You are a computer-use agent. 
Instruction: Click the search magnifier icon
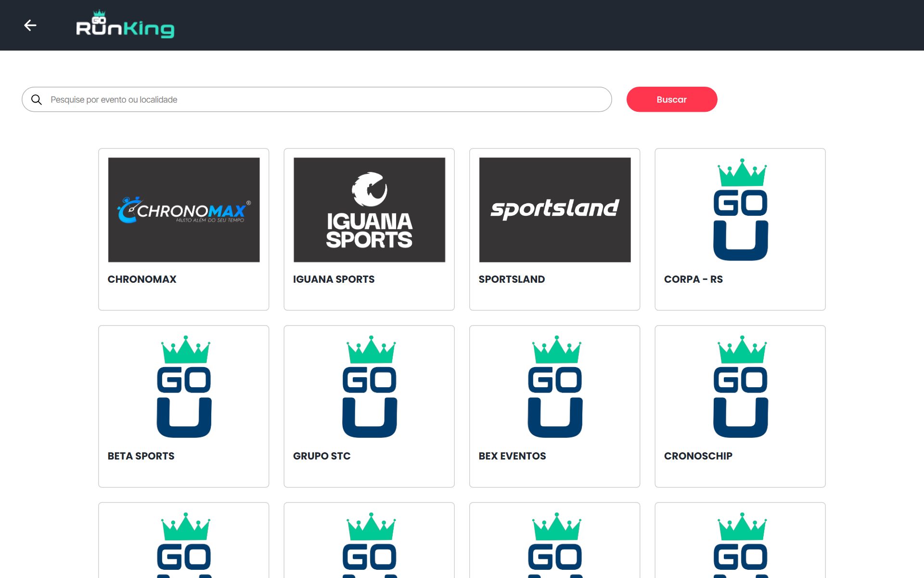point(37,100)
